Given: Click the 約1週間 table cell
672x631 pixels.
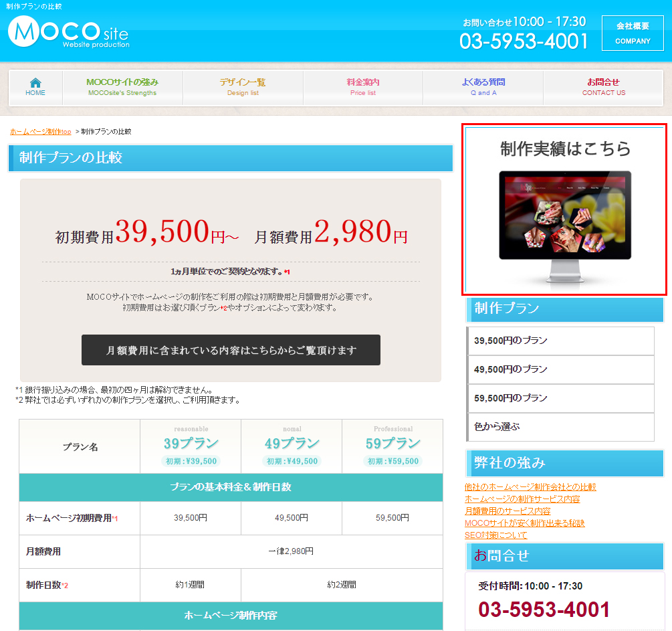Looking at the screenshot, I should point(191,585).
